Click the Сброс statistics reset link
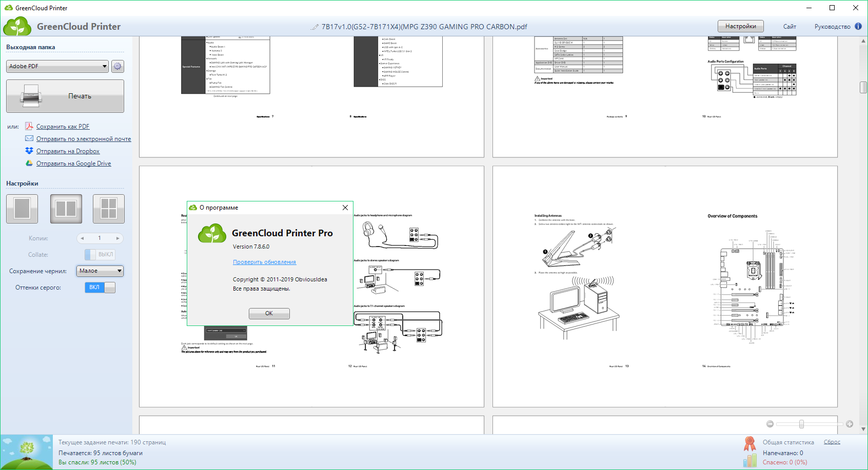Image resolution: width=868 pixels, height=470 pixels. pyautogui.click(x=832, y=442)
